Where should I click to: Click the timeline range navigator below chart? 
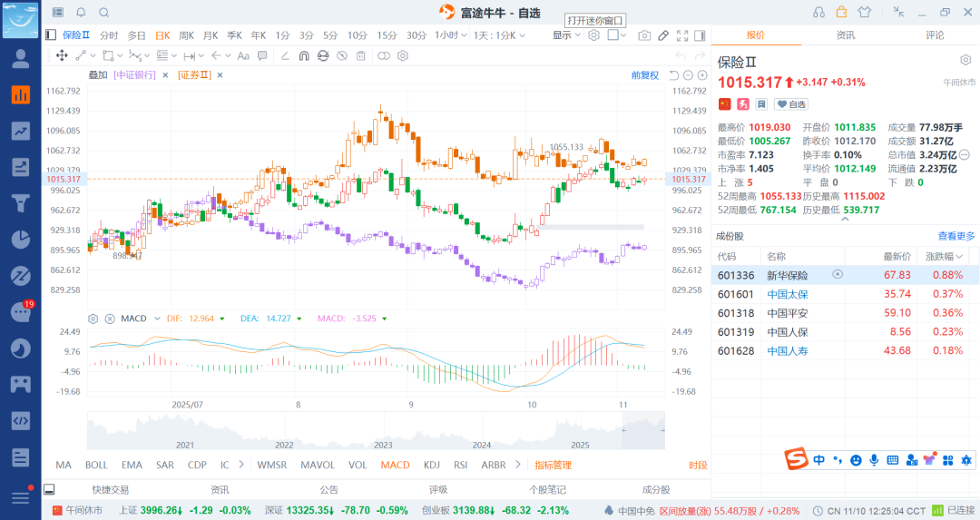coord(376,430)
